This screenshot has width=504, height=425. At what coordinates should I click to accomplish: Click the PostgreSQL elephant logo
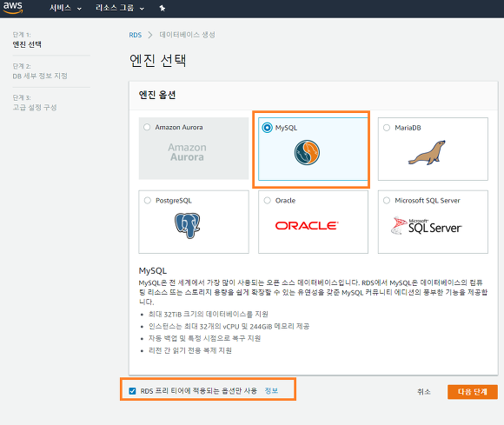point(188,225)
